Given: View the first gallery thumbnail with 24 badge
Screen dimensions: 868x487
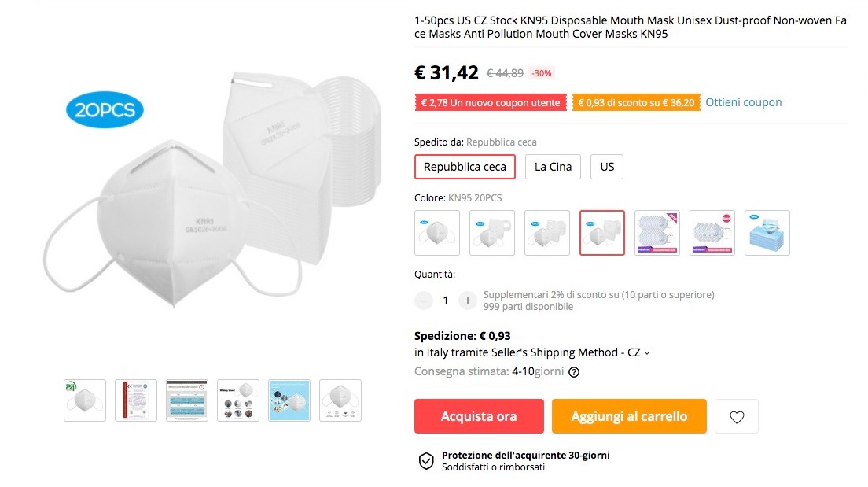Looking at the screenshot, I should (x=85, y=400).
